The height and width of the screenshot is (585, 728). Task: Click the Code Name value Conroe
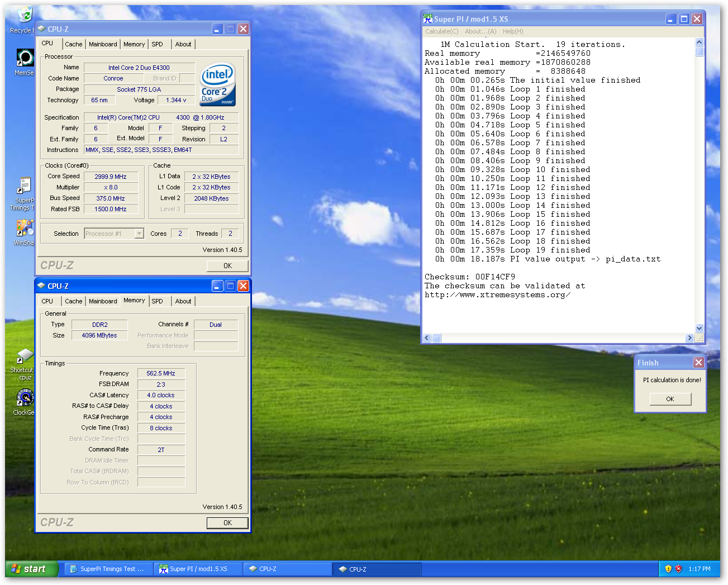tap(113, 79)
